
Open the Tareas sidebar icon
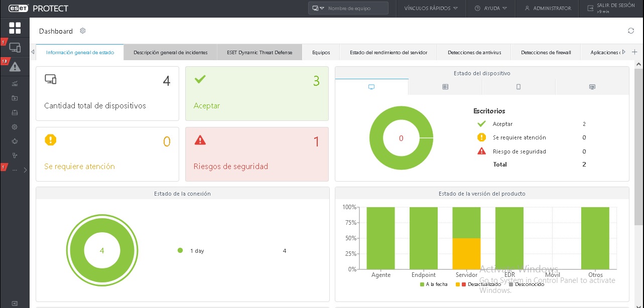(x=14, y=98)
